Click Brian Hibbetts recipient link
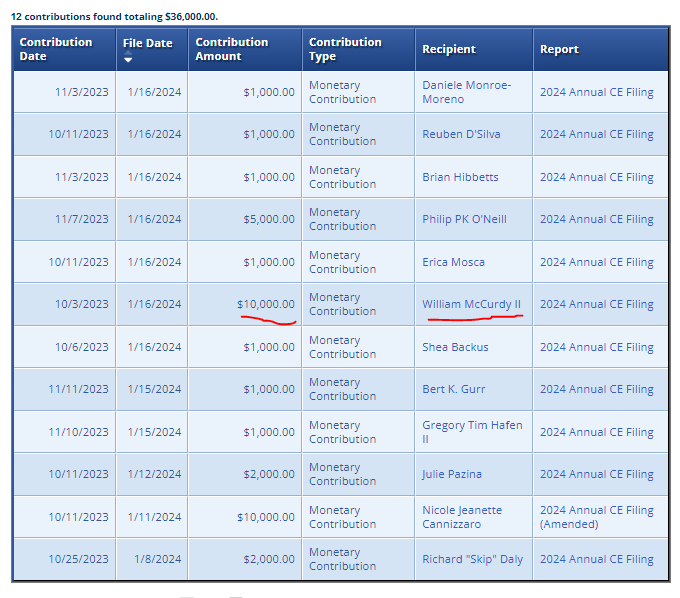The width and height of the screenshot is (680, 598). coord(460,177)
